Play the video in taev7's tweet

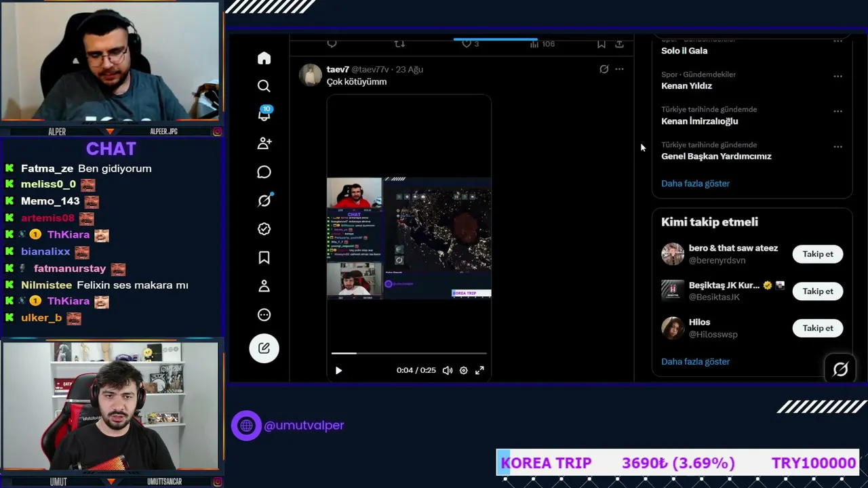(338, 371)
